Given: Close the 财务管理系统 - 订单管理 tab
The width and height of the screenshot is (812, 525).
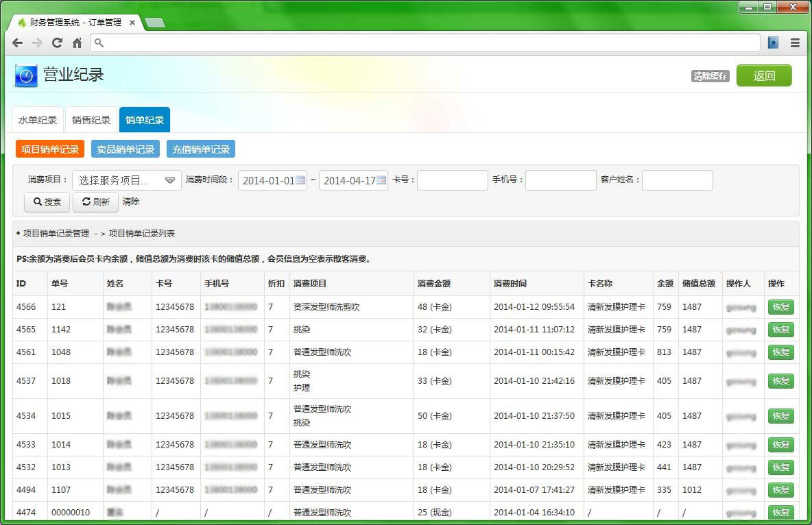Looking at the screenshot, I should (x=132, y=23).
